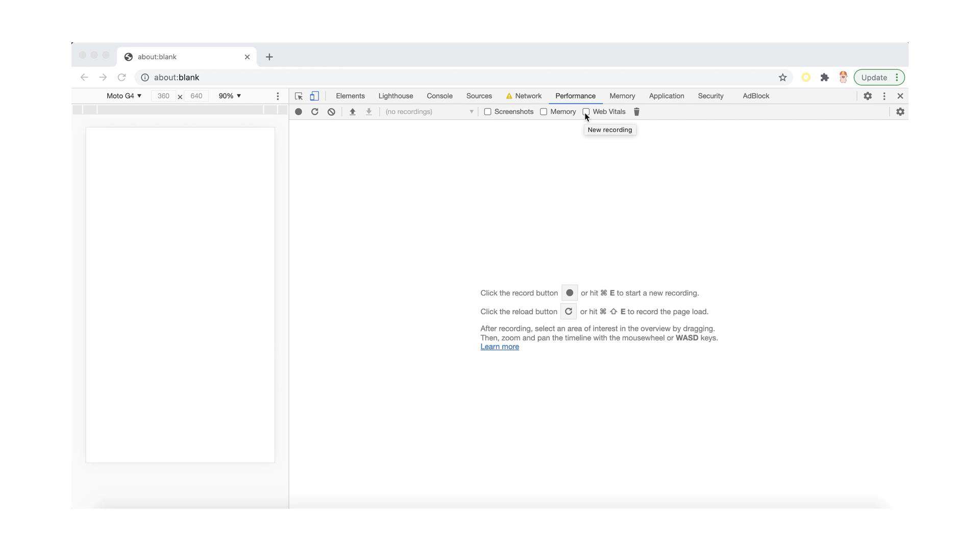Select the Performance tab
Image resolution: width=980 pixels, height=551 pixels.
pyautogui.click(x=575, y=95)
